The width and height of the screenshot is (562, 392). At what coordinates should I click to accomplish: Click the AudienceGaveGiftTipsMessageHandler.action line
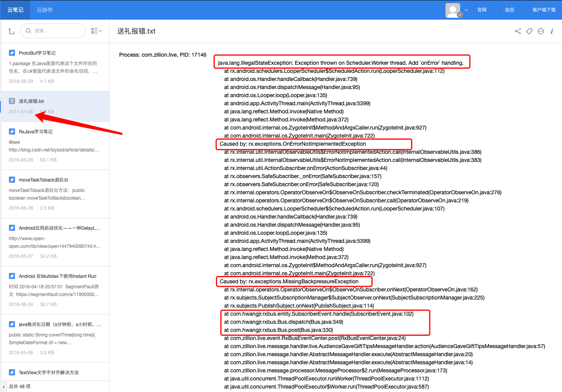coord(385,346)
